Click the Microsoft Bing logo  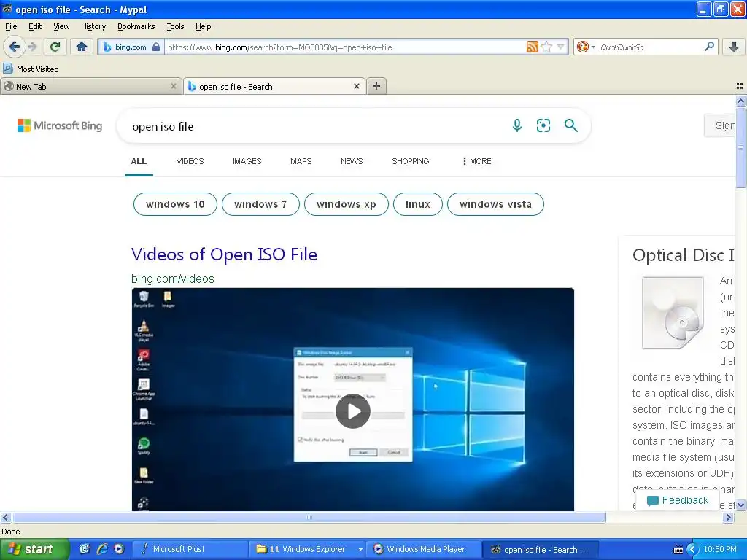60,125
